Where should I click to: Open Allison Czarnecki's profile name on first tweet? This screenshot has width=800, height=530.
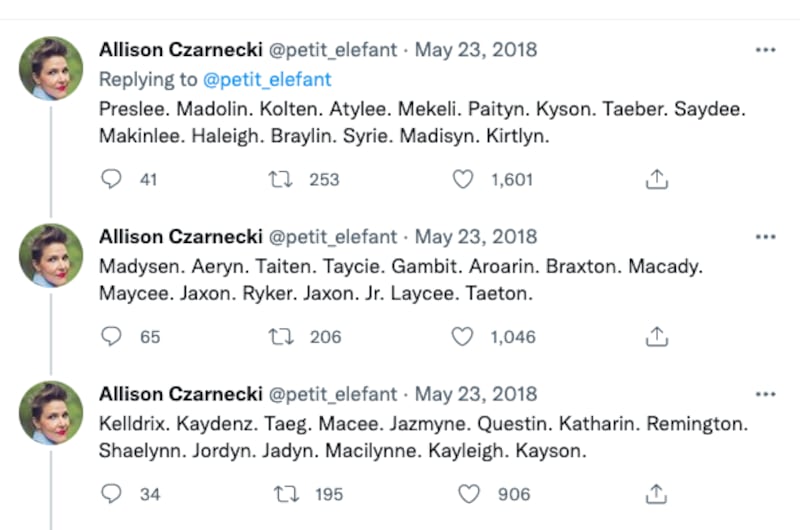click(180, 49)
